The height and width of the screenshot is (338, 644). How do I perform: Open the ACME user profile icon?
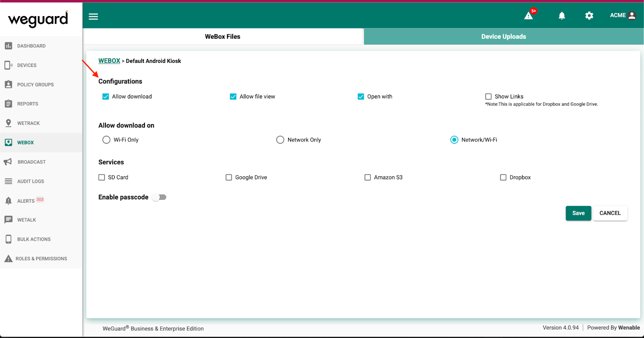pos(632,15)
